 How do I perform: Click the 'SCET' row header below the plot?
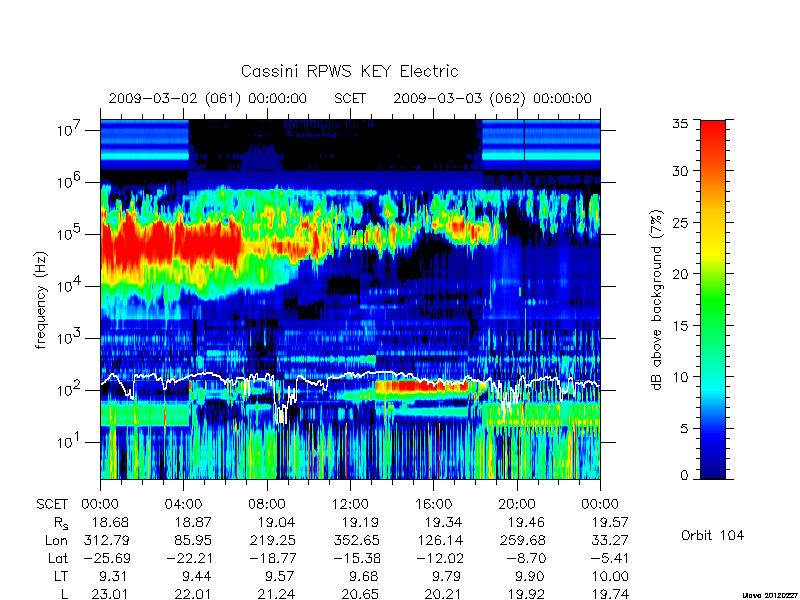(52, 505)
